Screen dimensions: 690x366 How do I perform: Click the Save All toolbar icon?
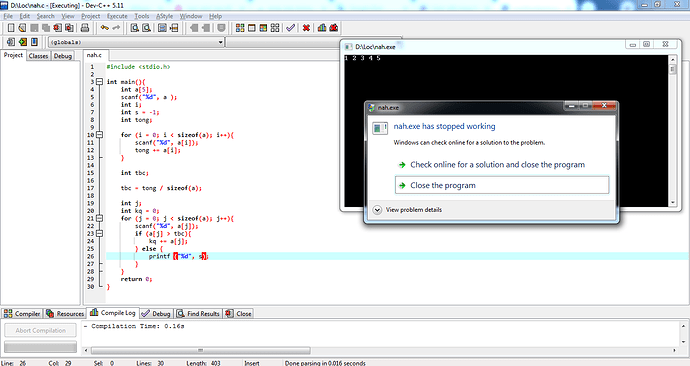tap(46, 28)
